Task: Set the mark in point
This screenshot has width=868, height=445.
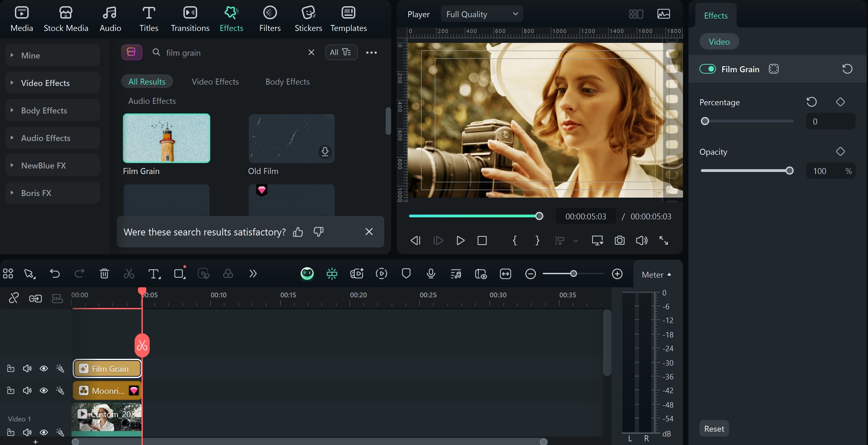Action: [514, 240]
